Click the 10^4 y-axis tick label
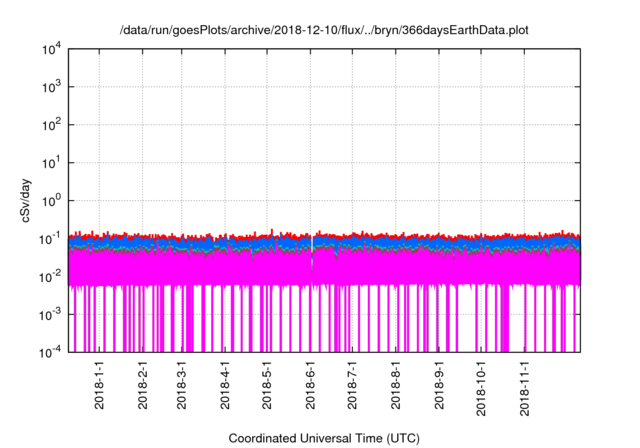The height and width of the screenshot is (448, 640). click(x=51, y=50)
